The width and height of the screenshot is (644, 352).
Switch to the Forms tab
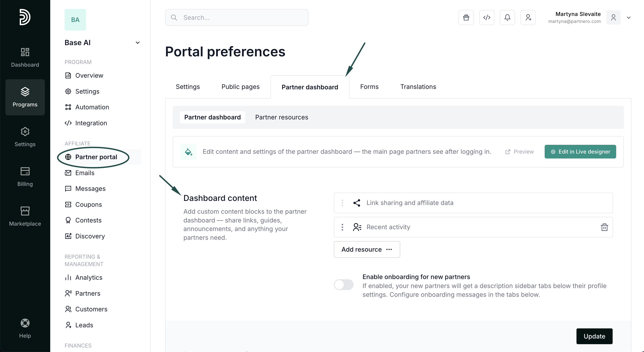[369, 87]
